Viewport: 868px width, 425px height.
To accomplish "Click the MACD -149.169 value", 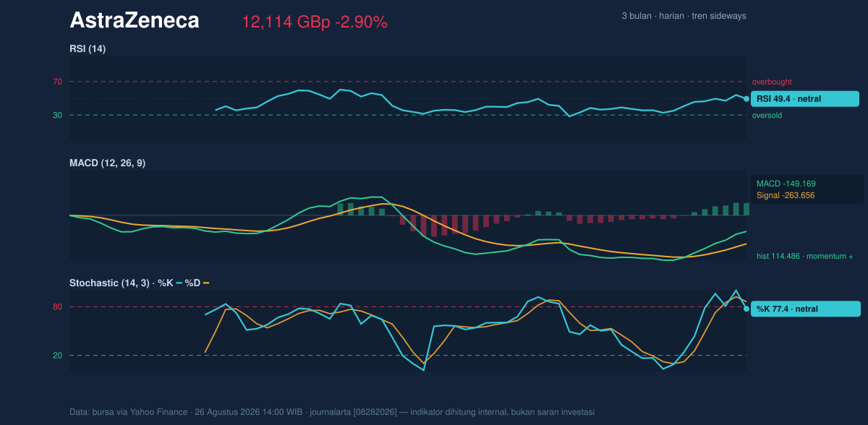I will 786,184.
